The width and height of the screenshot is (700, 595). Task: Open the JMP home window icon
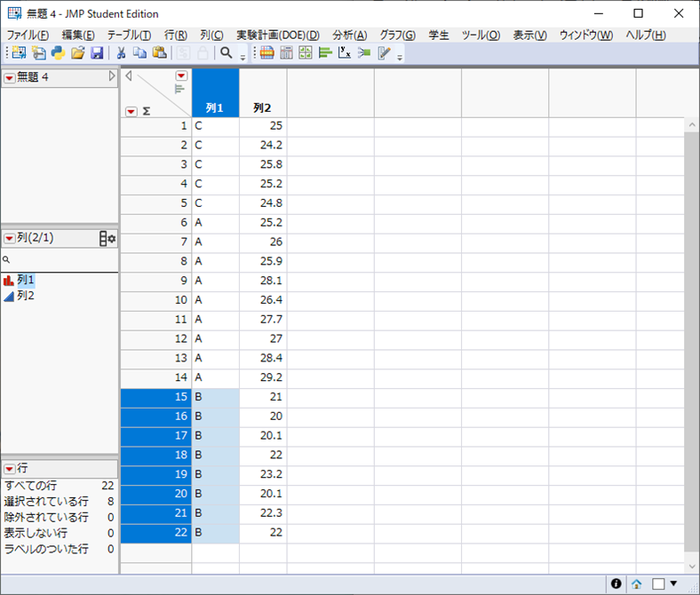pos(637,584)
